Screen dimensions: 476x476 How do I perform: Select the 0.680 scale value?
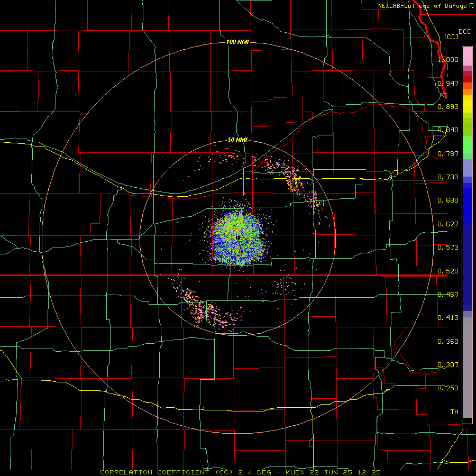[x=448, y=200]
